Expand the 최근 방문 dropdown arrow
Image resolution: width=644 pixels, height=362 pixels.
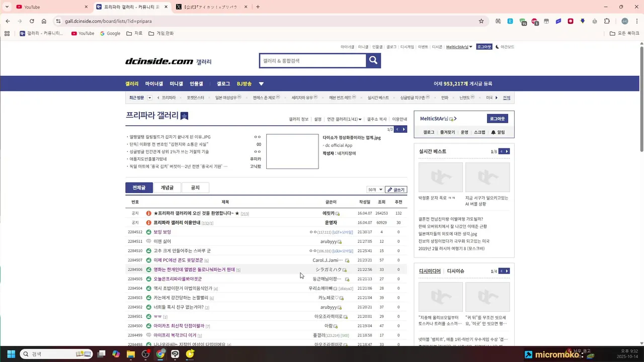click(x=149, y=98)
